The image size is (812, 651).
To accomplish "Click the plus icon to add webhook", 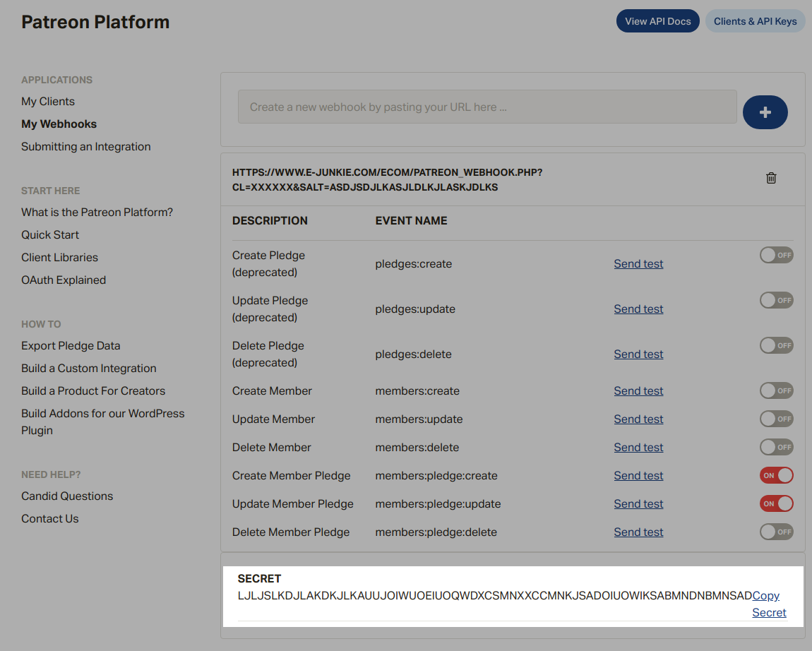I will tap(765, 112).
